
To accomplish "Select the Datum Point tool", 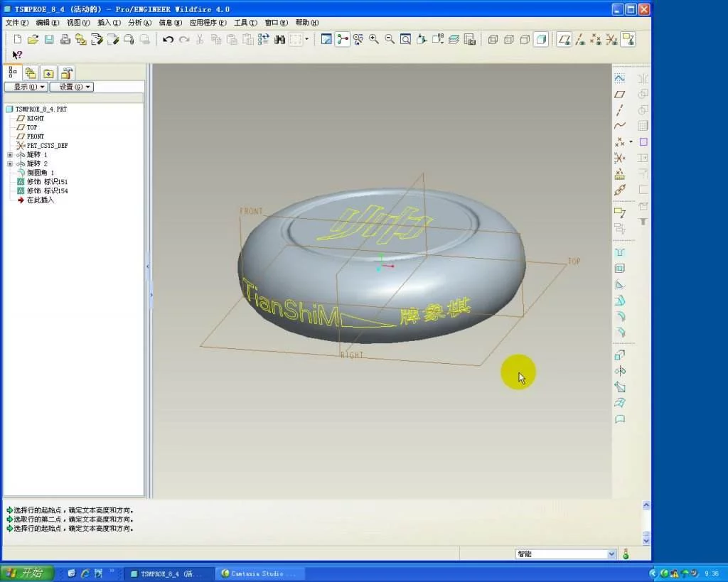I will click(x=619, y=142).
